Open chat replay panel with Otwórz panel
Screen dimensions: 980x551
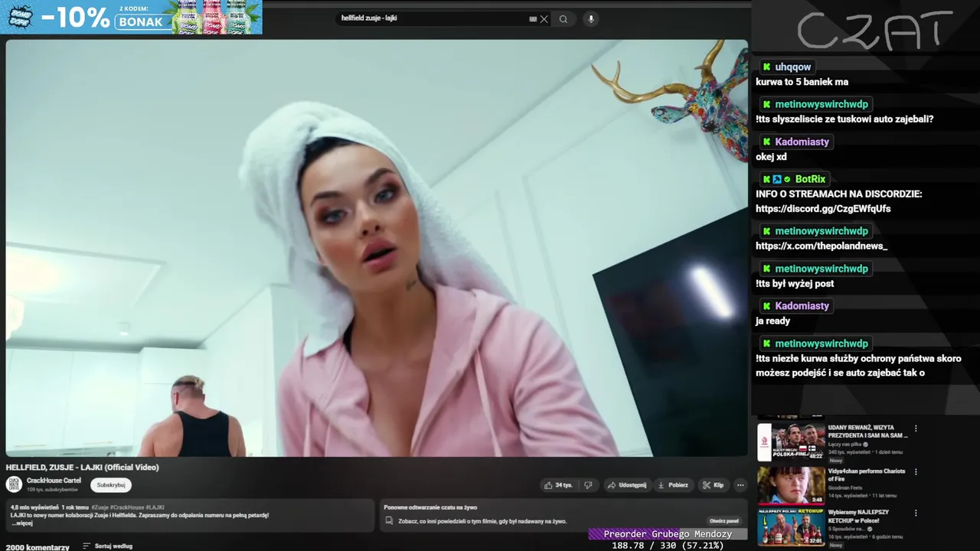point(724,521)
